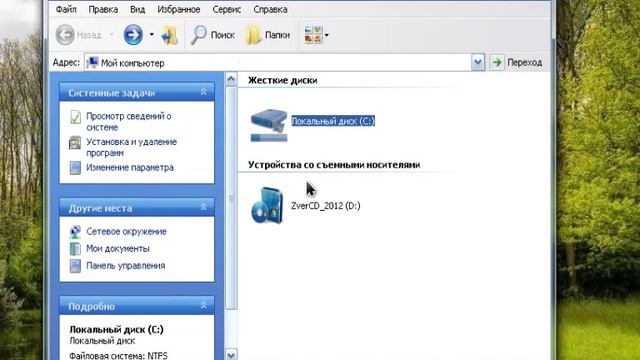Open Установка и удаление программ link
This screenshot has height=360, width=640.
[131, 147]
